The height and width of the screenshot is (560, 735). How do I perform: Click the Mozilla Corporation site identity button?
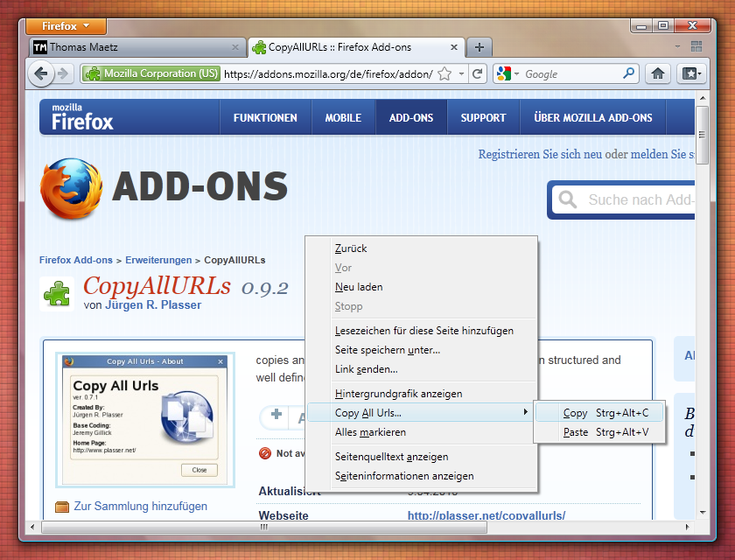[x=152, y=74]
